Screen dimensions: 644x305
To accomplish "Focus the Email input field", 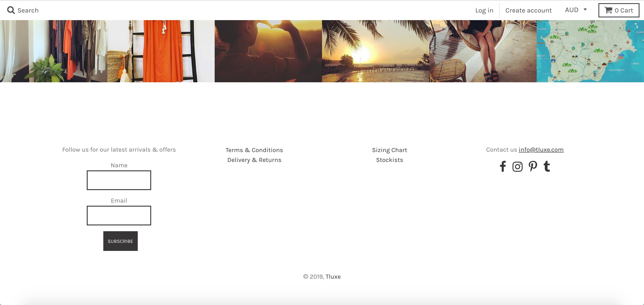I will coord(119,216).
